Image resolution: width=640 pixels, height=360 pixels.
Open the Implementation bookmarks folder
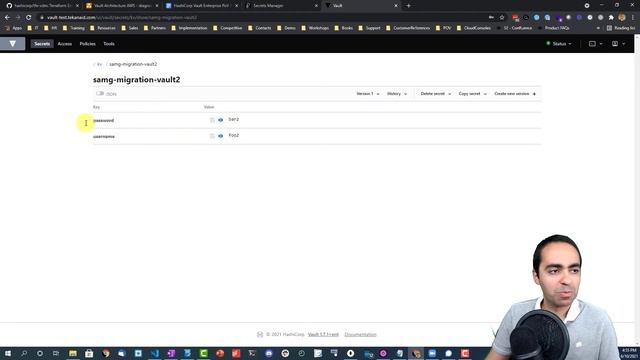click(189, 28)
